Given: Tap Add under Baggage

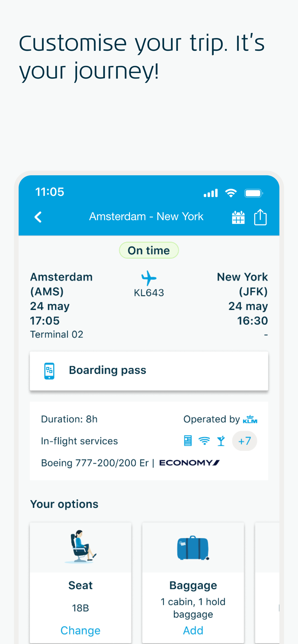Looking at the screenshot, I should point(193,630).
